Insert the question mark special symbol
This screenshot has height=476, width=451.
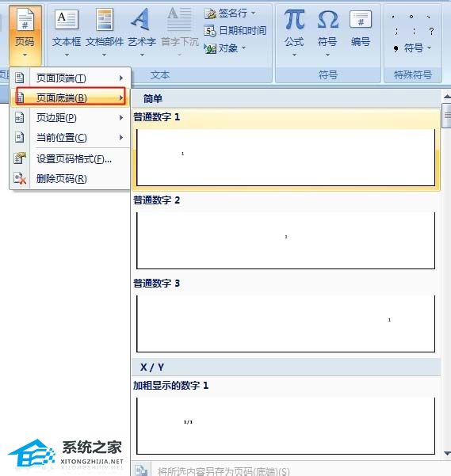pos(431,31)
